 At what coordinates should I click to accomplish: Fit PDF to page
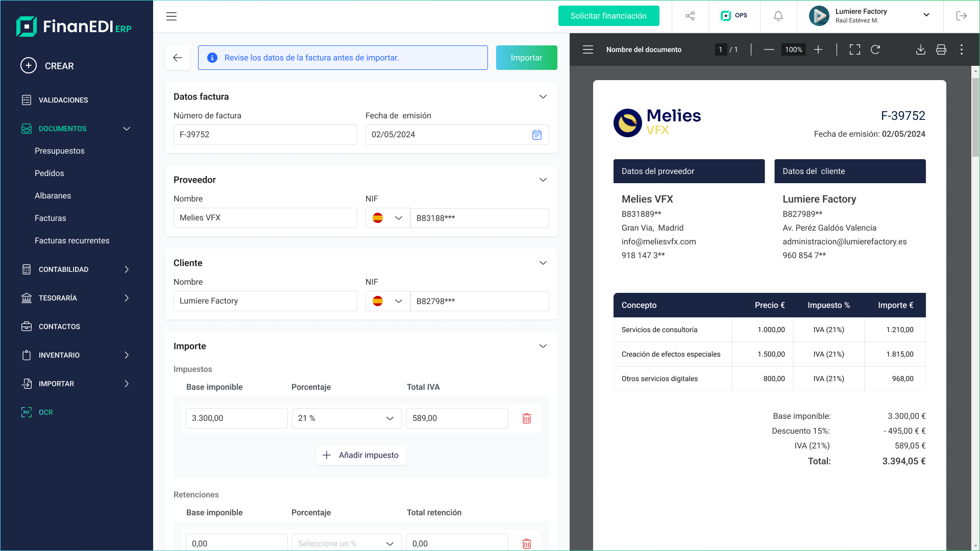click(855, 49)
